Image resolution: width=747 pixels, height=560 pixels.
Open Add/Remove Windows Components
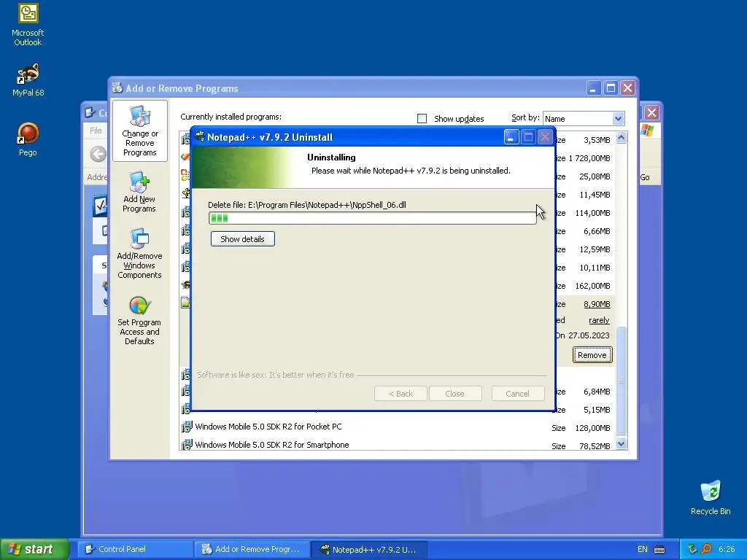click(139, 254)
